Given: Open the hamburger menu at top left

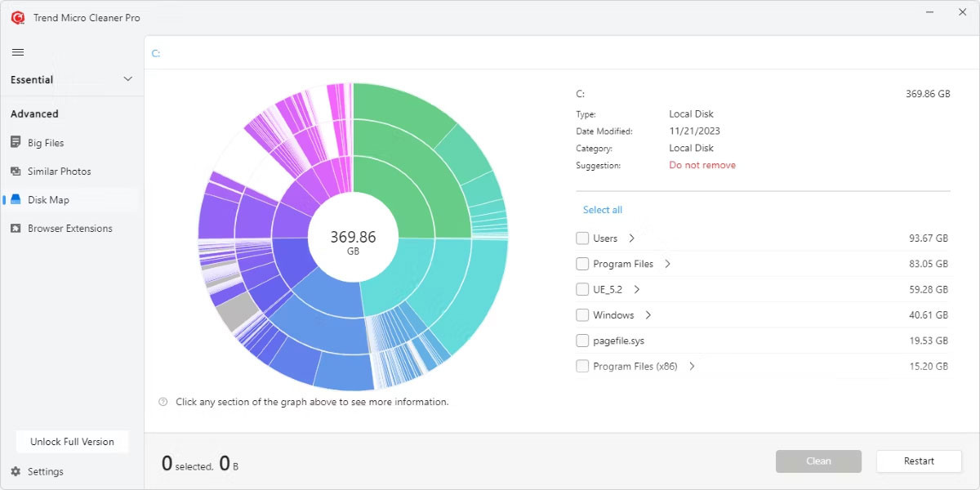Looking at the screenshot, I should point(16,51).
